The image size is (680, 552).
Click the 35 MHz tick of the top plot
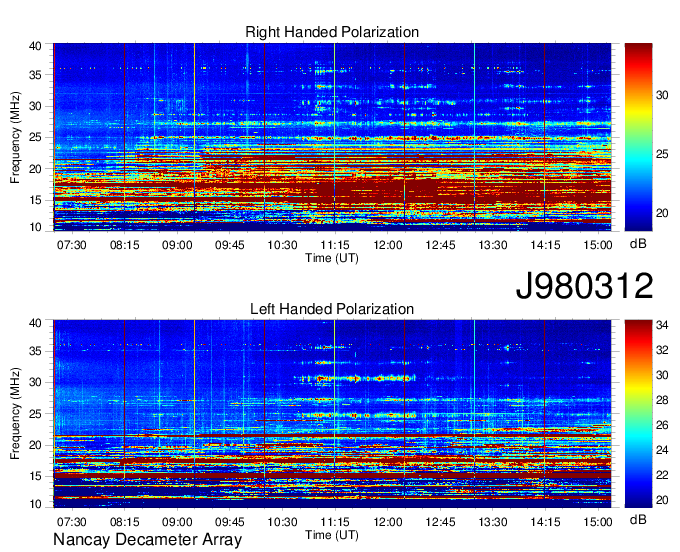tap(35, 75)
